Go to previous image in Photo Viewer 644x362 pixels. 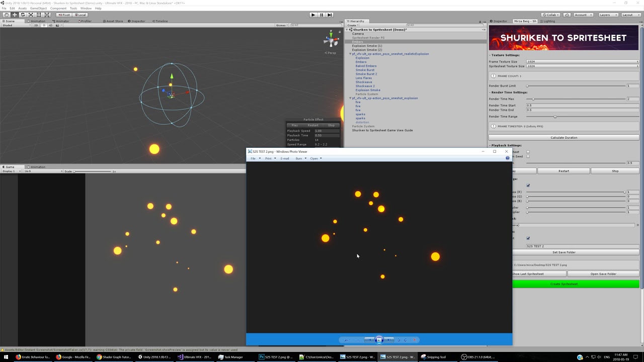tap(369, 340)
